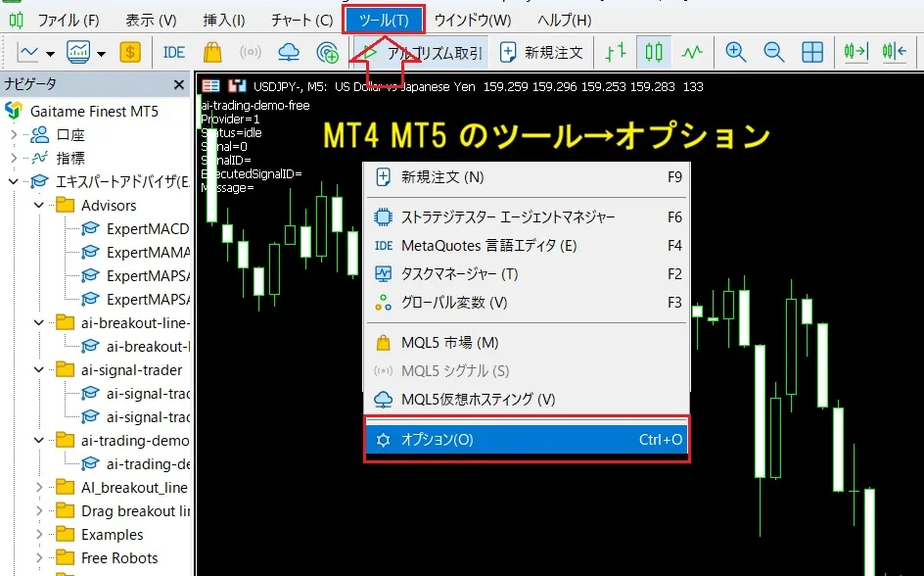
Task: Choose ストラテジテスター エージェントマネジャー menu entry
Action: pos(527,216)
